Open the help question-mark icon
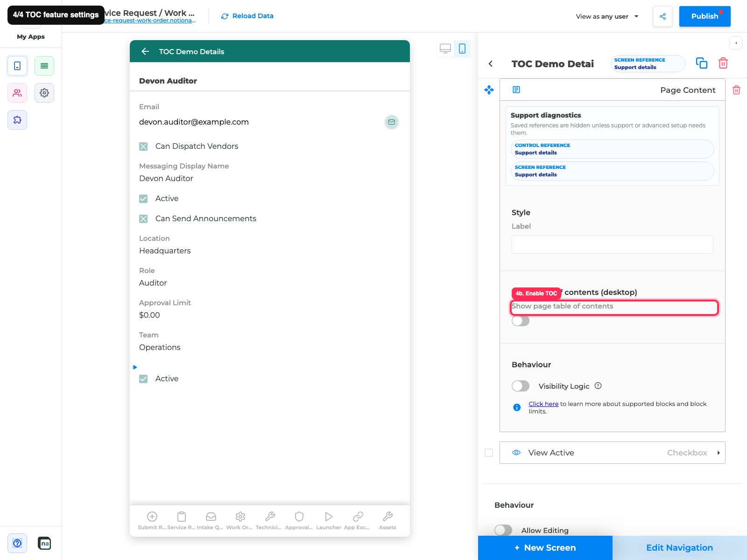Viewport: 747px width, 560px height. coord(17,543)
